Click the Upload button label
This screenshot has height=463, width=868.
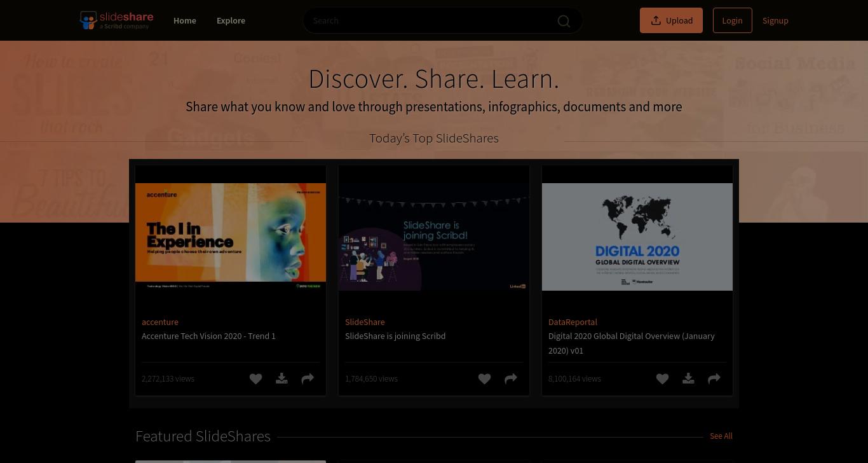tap(679, 20)
